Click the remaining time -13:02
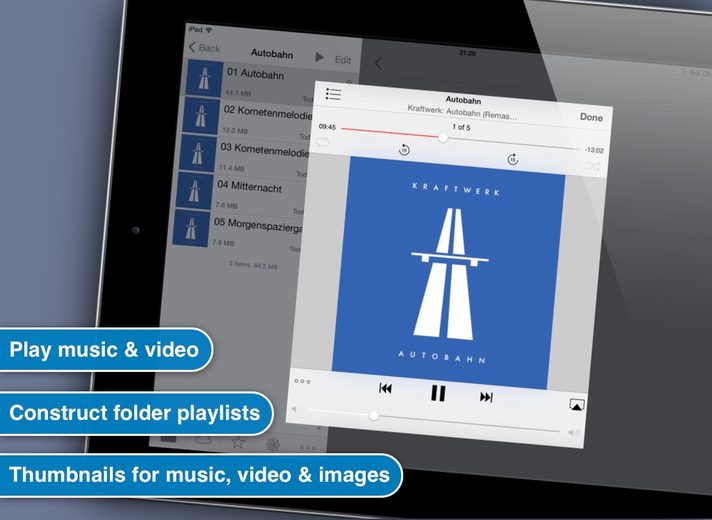Viewport: 712px width, 520px height. click(594, 150)
